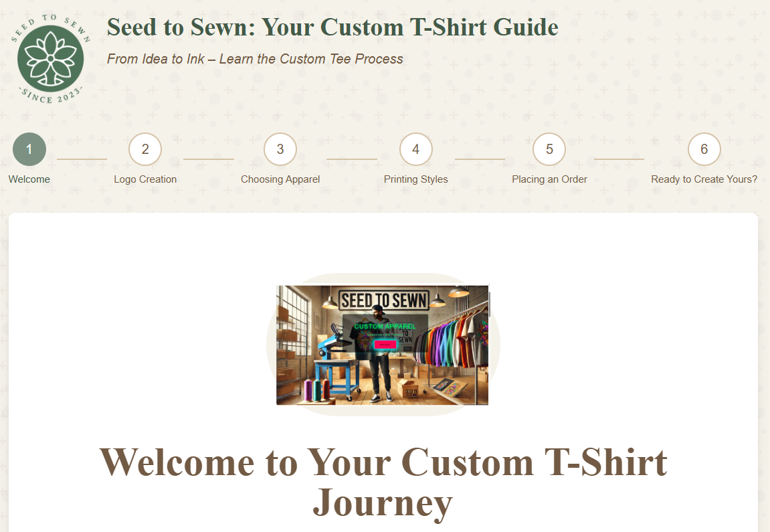Screen dimensions: 770x532
Task: Click the pink button inside the workshop image
Action: (385, 345)
